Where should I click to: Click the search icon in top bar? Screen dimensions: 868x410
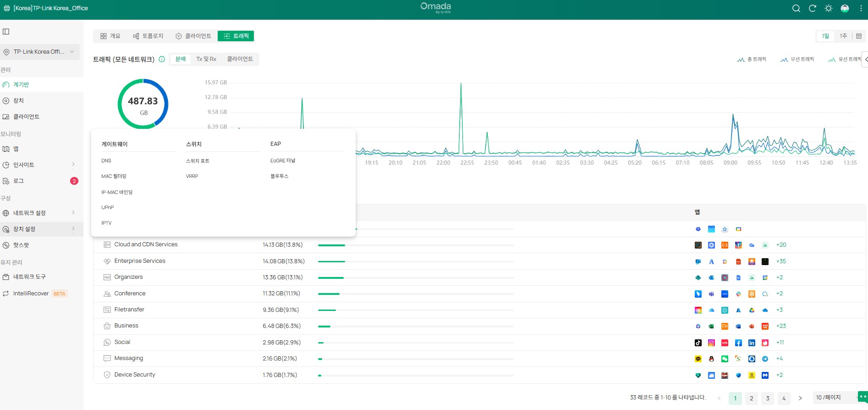tap(796, 8)
